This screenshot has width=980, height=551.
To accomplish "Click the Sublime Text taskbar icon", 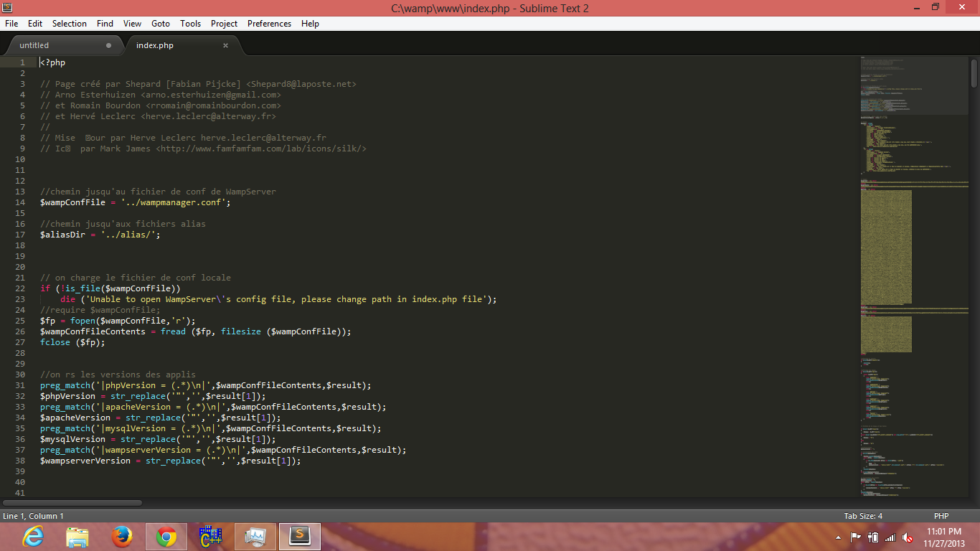I will (300, 537).
